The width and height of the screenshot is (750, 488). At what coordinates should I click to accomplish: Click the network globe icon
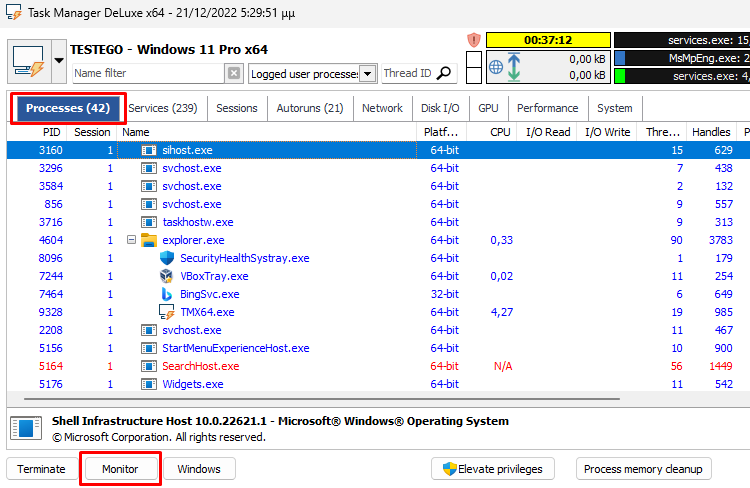point(496,67)
